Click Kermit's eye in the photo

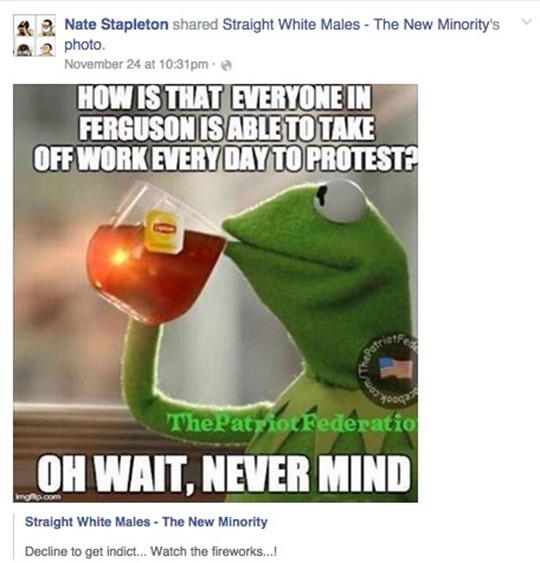click(339, 201)
